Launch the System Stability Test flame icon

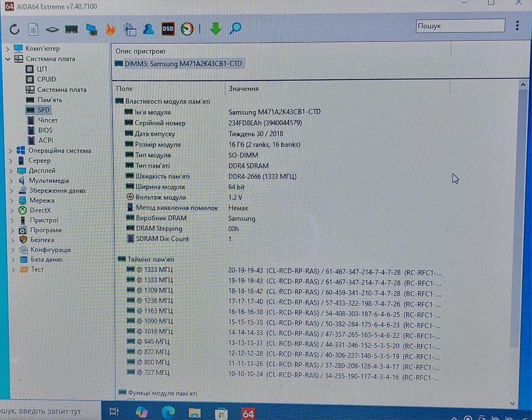110,29
